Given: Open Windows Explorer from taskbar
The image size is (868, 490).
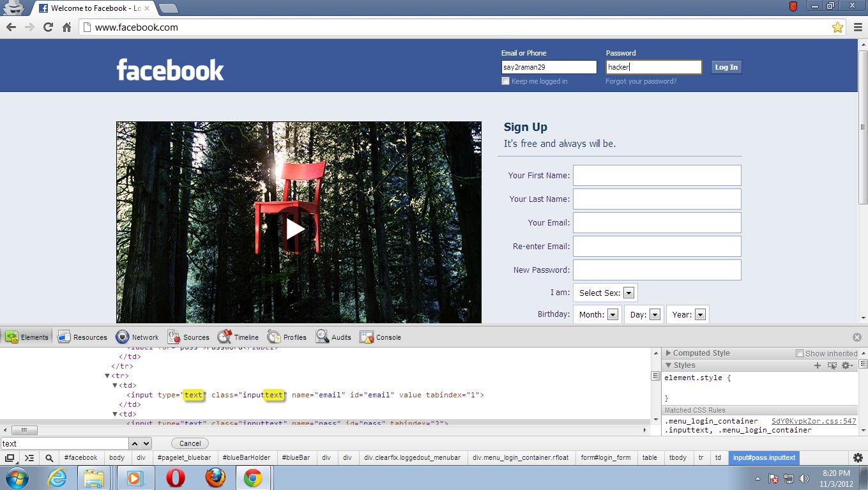Looking at the screenshot, I should [x=94, y=478].
